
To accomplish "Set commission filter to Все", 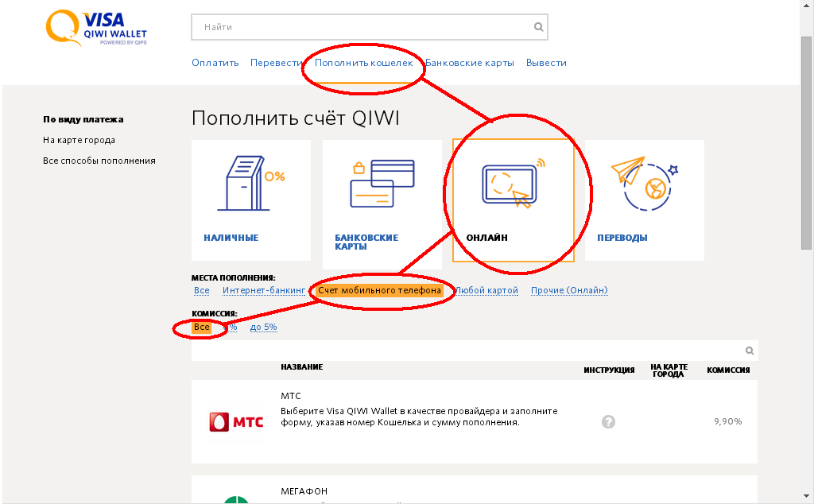I will pyautogui.click(x=201, y=327).
